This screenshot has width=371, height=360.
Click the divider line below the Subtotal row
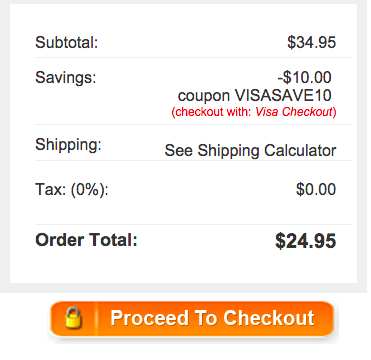193,57
